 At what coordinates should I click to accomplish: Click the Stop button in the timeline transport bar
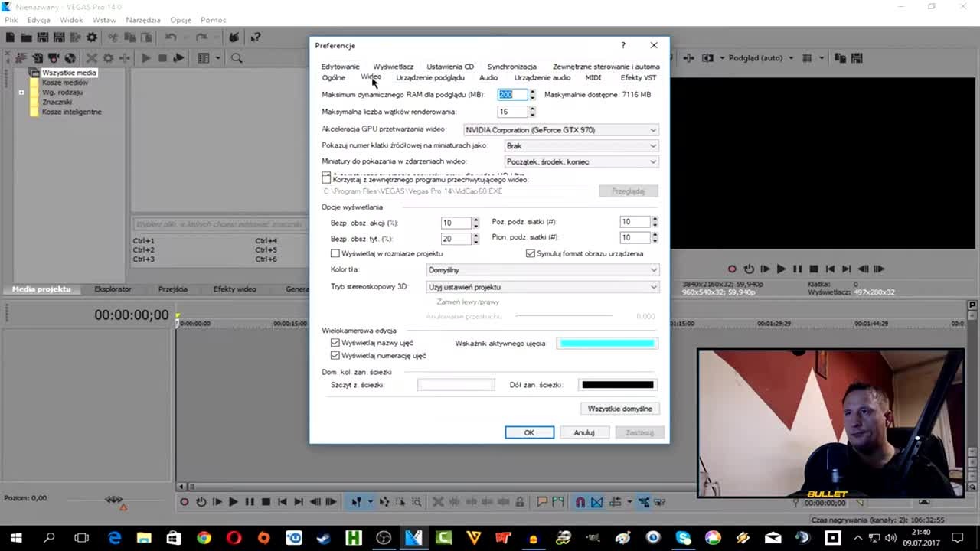point(266,502)
